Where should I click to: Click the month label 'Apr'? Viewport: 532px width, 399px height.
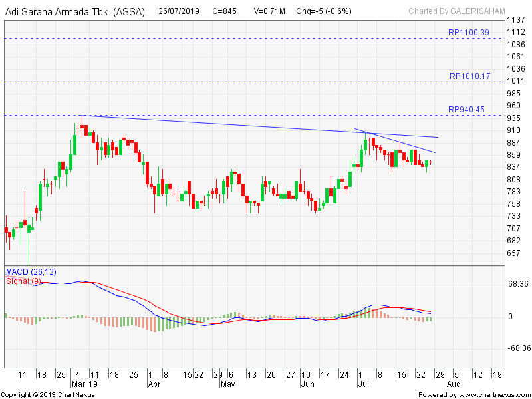pyautogui.click(x=154, y=384)
